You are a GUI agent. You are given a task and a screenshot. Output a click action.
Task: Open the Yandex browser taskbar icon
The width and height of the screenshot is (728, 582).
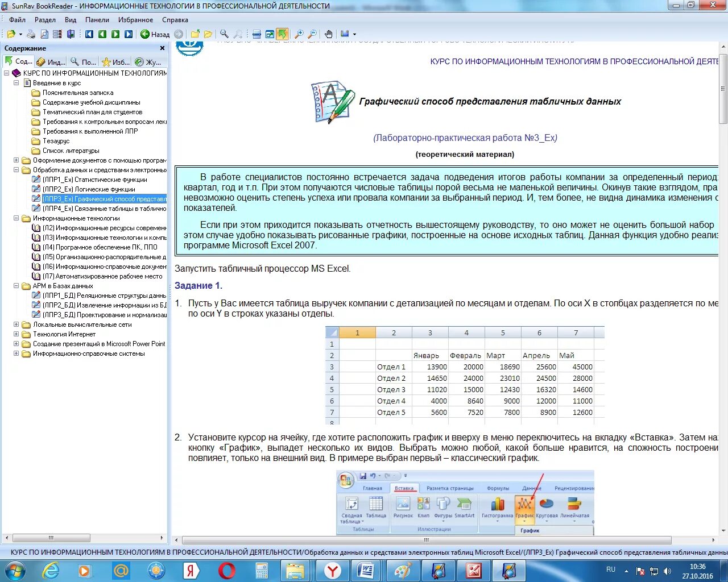tap(332, 570)
